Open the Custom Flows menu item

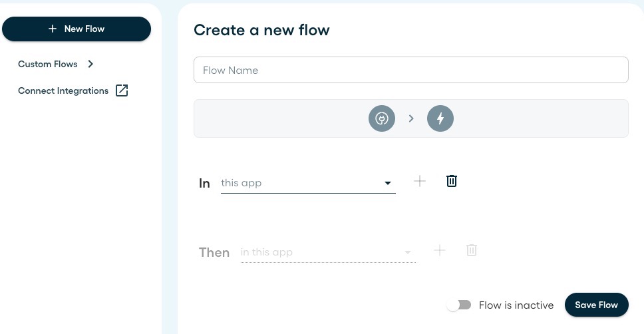48,64
